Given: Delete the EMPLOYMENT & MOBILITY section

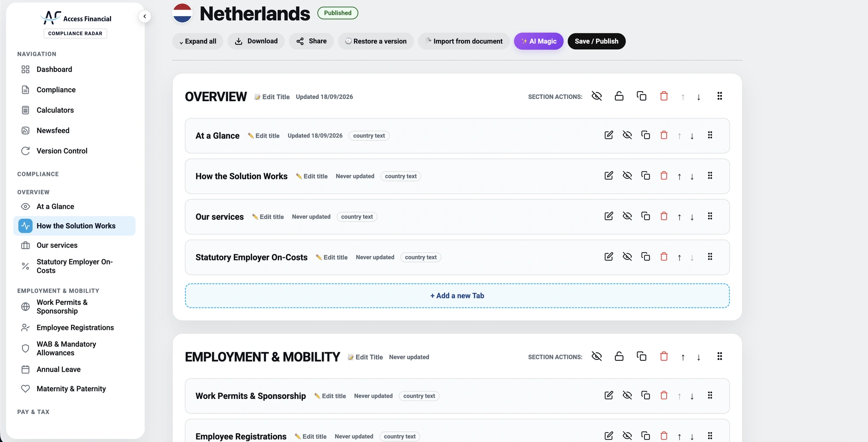Looking at the screenshot, I should pos(664,356).
